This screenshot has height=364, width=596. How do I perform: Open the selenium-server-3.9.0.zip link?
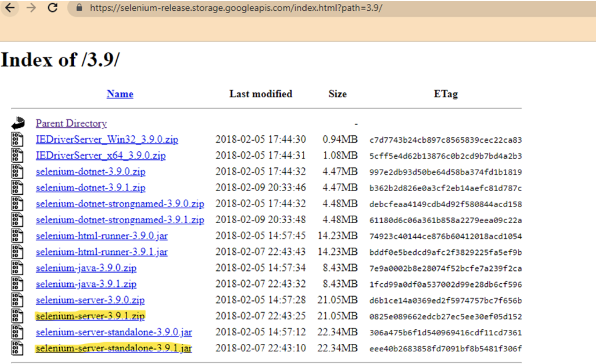click(x=90, y=300)
